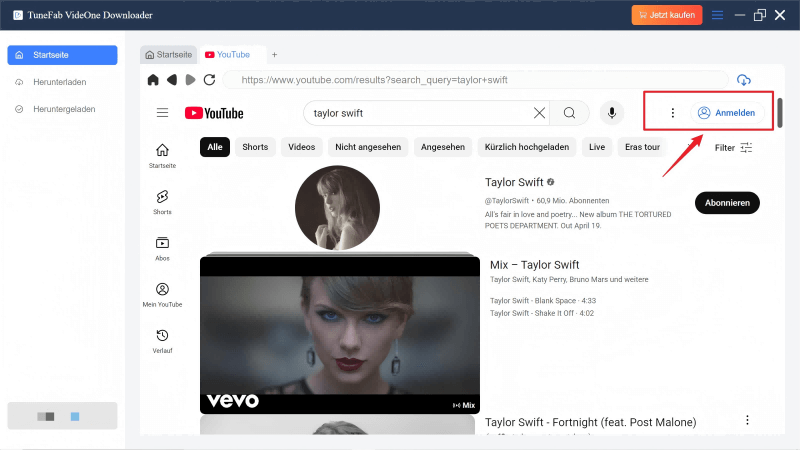Screen dimensions: 800x450
Task: Click Taylor Swift - Blank Space · 4:33
Action: (x=543, y=301)
